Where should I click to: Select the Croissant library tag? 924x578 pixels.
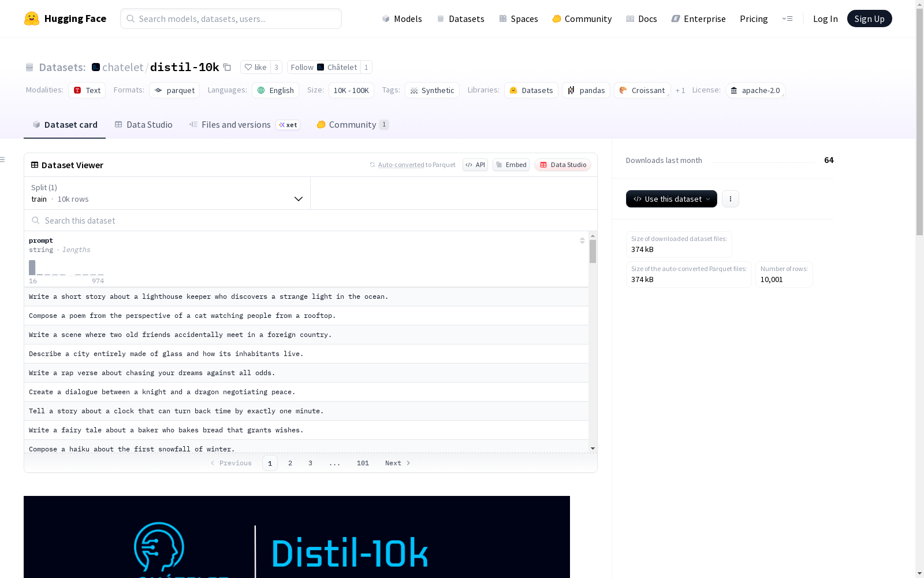(x=642, y=90)
